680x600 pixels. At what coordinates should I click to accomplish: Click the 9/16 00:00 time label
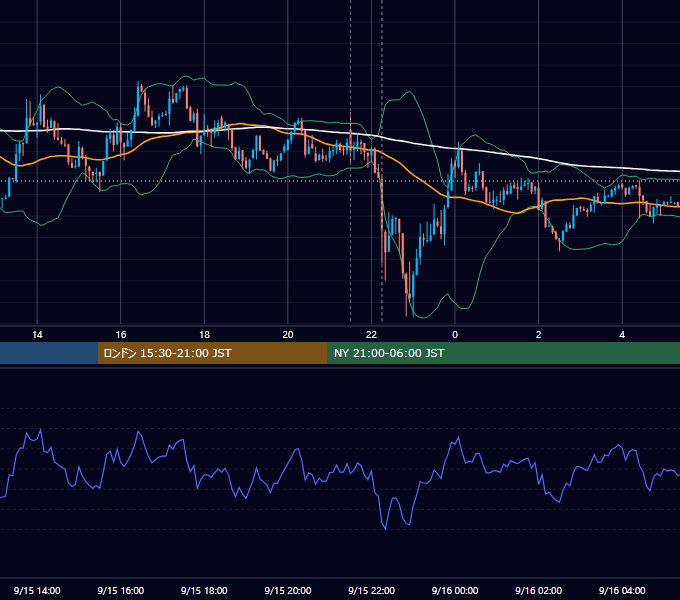click(455, 590)
